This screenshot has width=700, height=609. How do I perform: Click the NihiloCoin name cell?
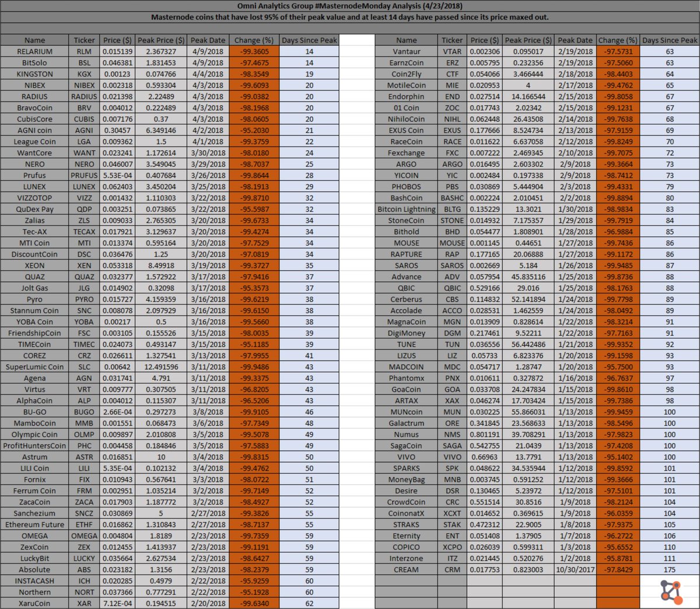tap(407, 119)
